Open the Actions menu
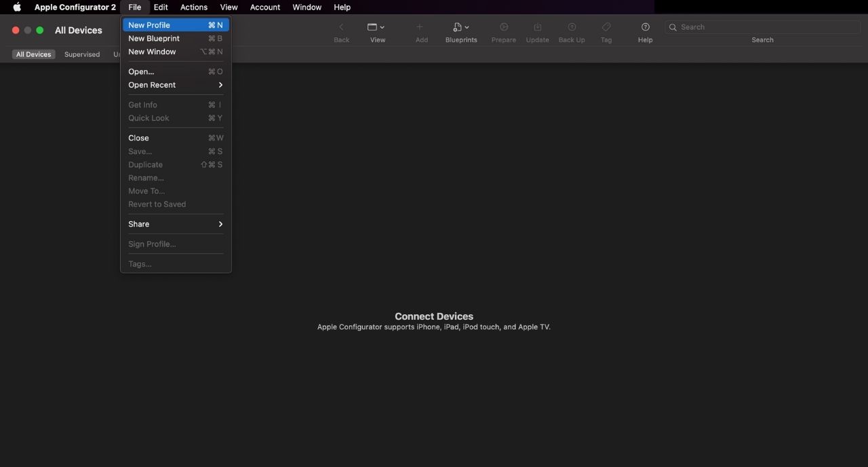 click(194, 7)
